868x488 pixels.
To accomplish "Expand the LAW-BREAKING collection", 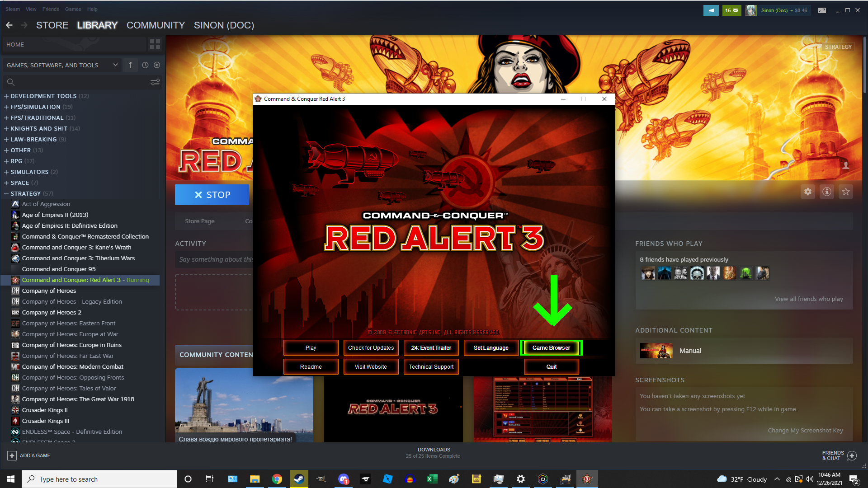I will point(6,139).
